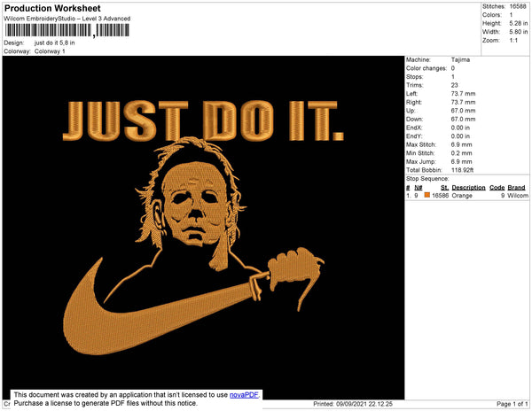Click the 'Code' column header
Image resolution: width=532 pixels, height=411 pixels.
click(x=497, y=188)
